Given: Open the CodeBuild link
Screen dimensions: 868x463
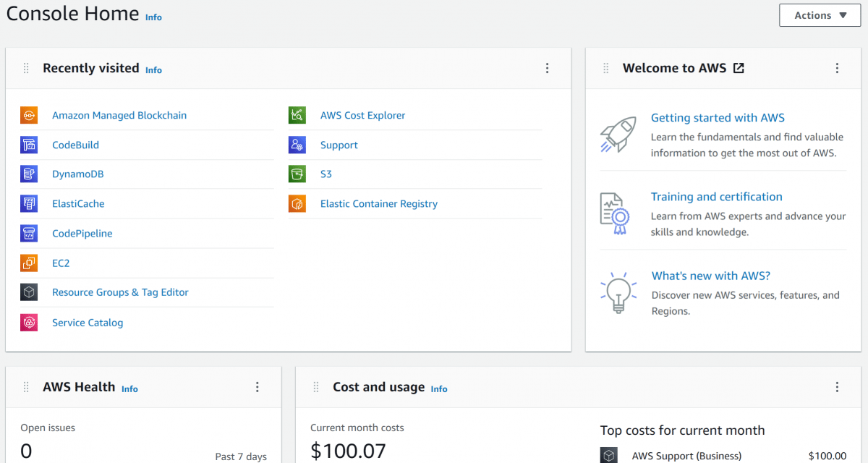Looking at the screenshot, I should (75, 145).
